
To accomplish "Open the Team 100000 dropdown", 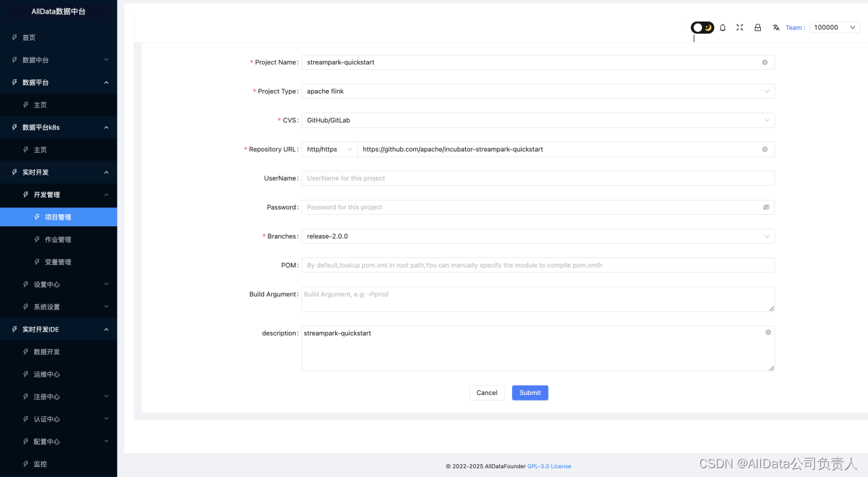I will click(835, 28).
